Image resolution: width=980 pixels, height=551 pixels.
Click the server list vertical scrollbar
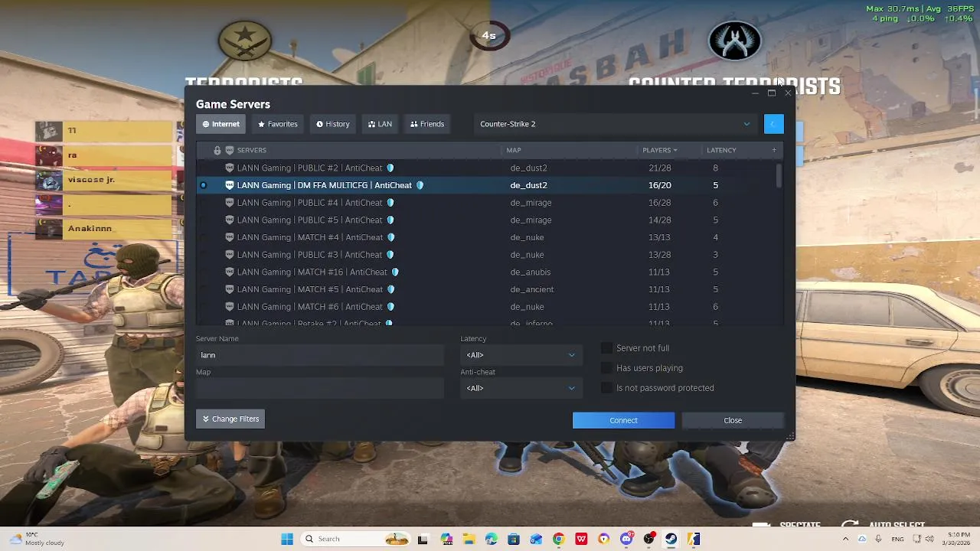pos(780,176)
